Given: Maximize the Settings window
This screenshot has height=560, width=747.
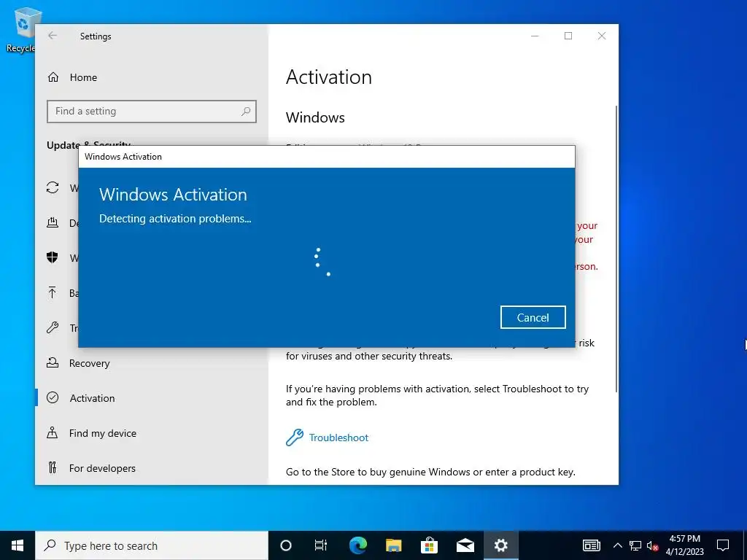Looking at the screenshot, I should click(x=568, y=36).
